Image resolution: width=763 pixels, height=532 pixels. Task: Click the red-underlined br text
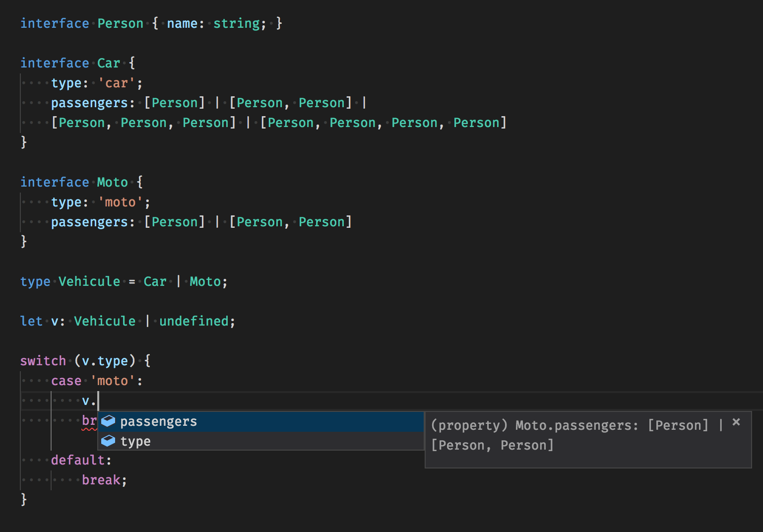[x=88, y=420]
